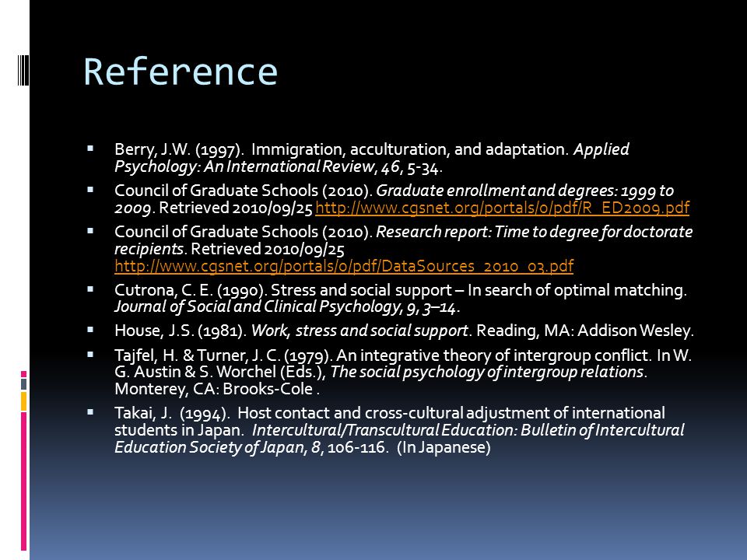Image resolution: width=747 pixels, height=560 pixels.
Task: Click 'The social psychology of intergroup relations' title
Action: click(486, 373)
